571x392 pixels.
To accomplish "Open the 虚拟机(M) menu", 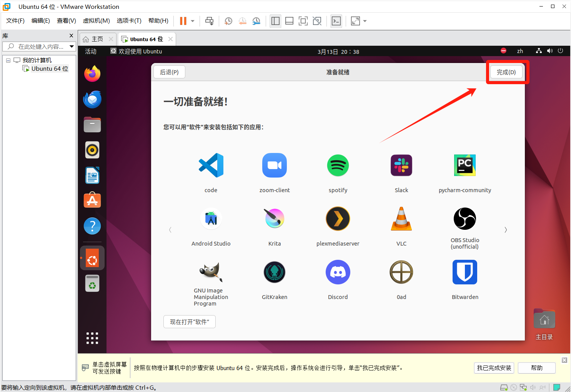I will click(x=96, y=21).
